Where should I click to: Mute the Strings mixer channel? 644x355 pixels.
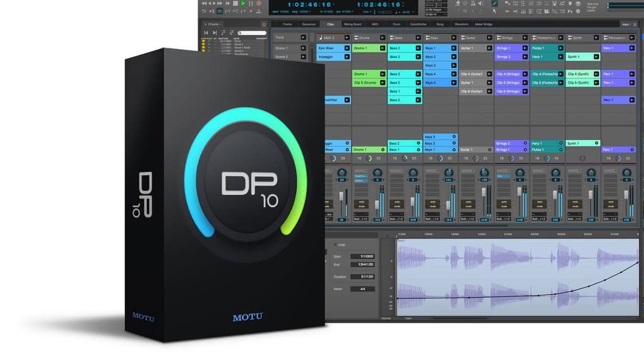504,207
